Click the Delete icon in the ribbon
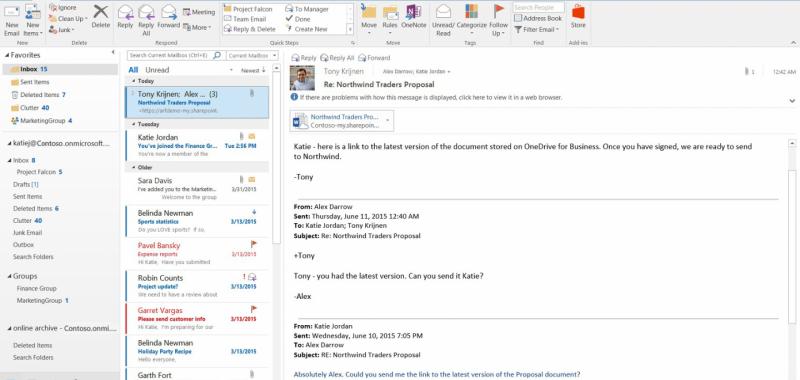Viewport: 800px width, 380px height. pyautogui.click(x=101, y=11)
